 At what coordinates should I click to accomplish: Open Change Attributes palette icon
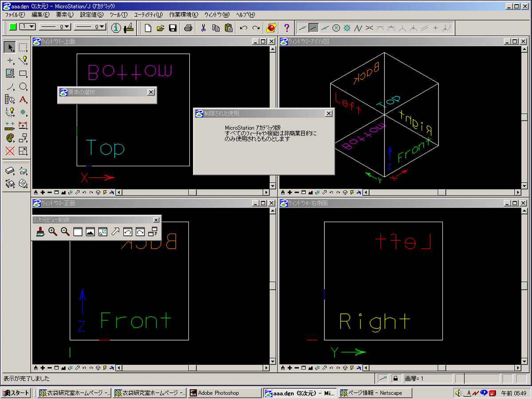pyautogui.click(x=10, y=138)
